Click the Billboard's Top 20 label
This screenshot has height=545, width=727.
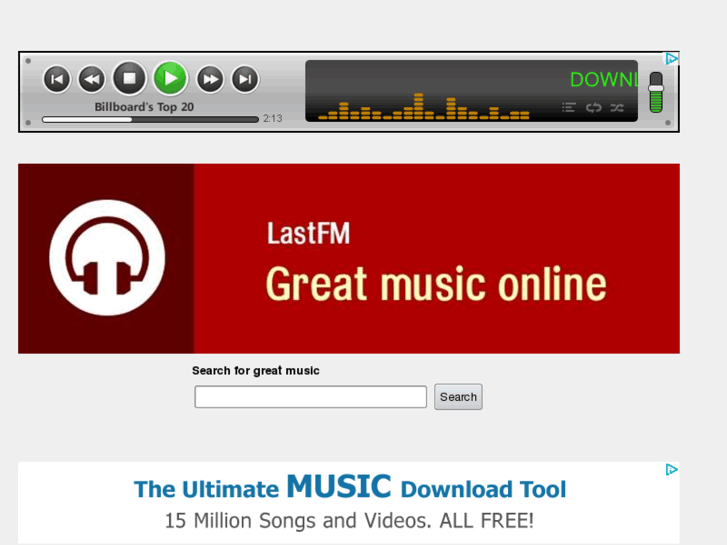point(144,107)
